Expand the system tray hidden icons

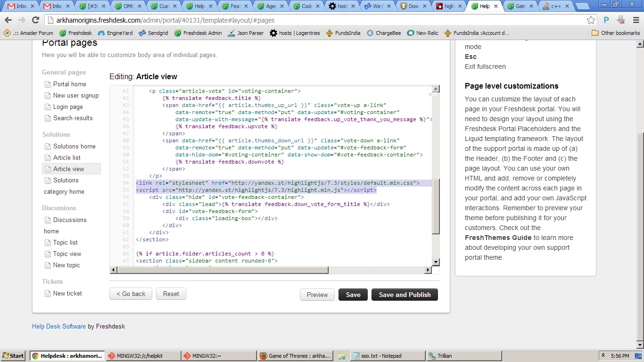pos(603,356)
